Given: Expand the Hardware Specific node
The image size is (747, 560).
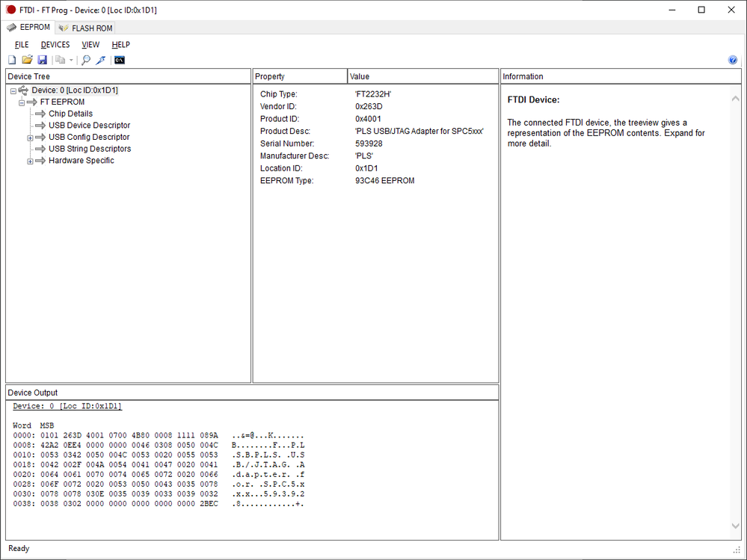Looking at the screenshot, I should tap(30, 161).
